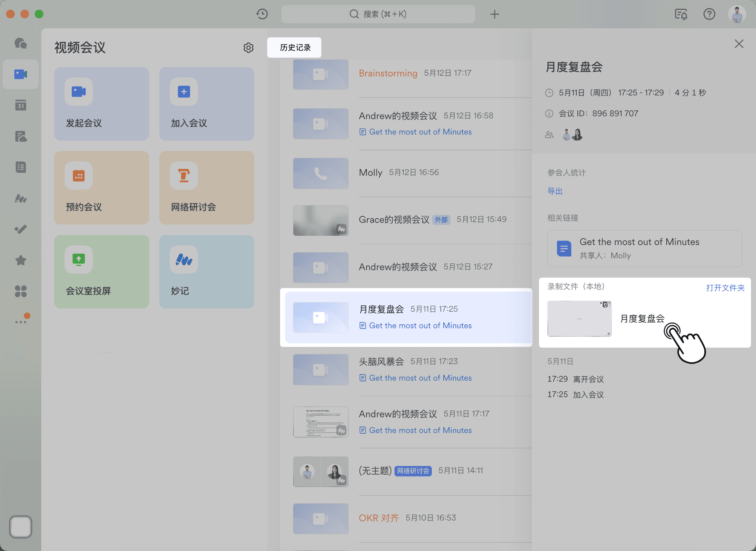Viewport: 756px width, 551px height.
Task: Select the Video Meetings sidebar icon
Action: tap(20, 74)
